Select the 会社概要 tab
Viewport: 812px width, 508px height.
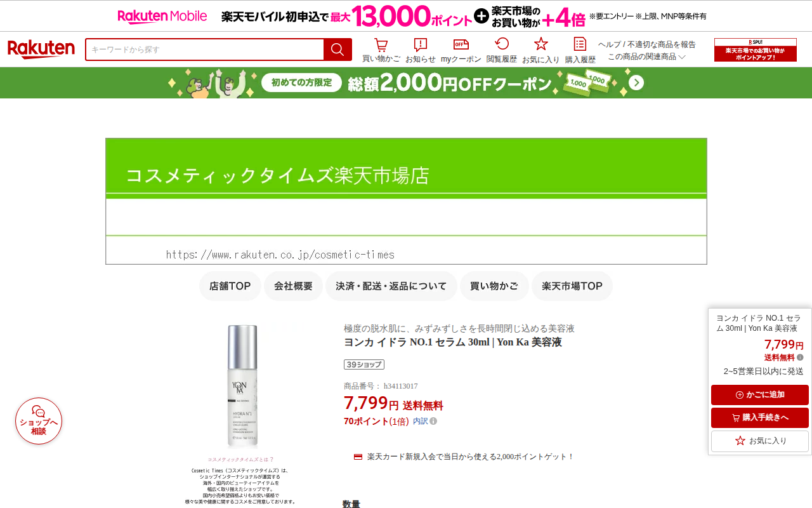(x=293, y=286)
